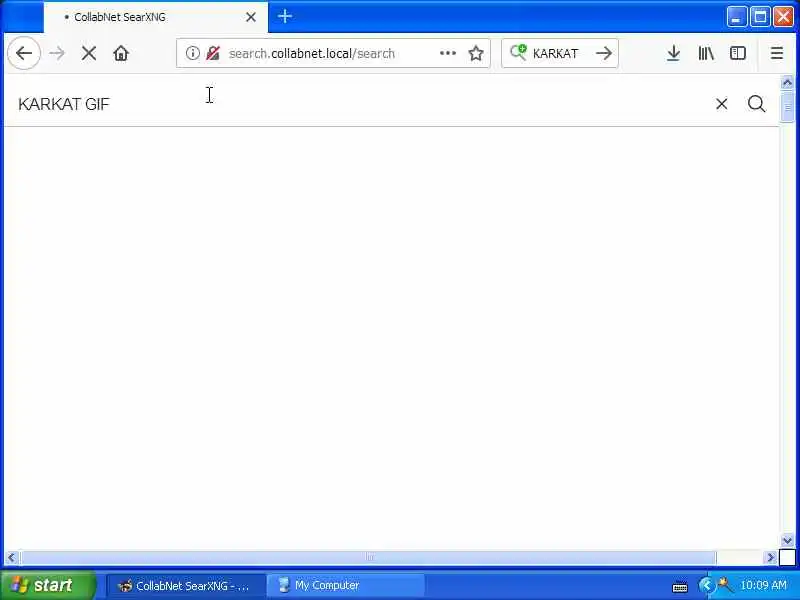Viewport: 800px width, 600px height.
Task: Bookmark this page with star icon
Action: [476, 53]
